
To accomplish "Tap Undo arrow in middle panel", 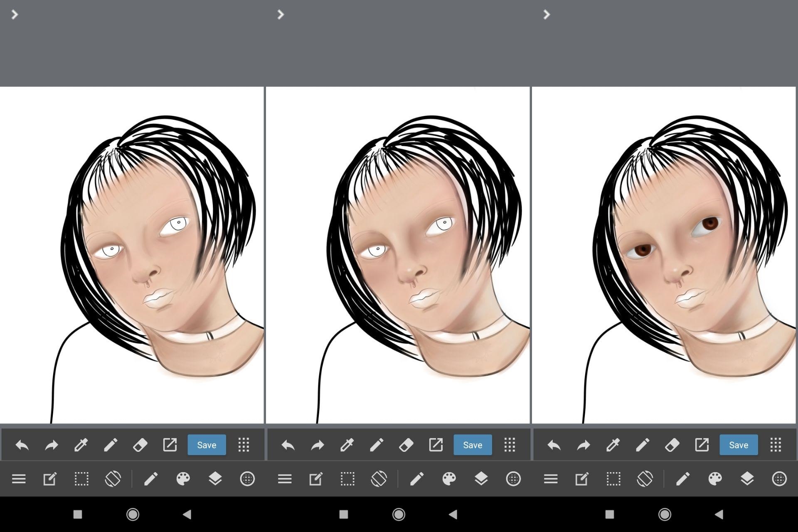I will [x=288, y=445].
